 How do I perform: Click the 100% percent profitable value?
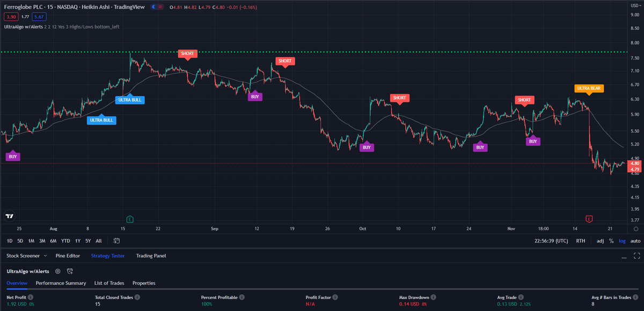click(x=207, y=304)
